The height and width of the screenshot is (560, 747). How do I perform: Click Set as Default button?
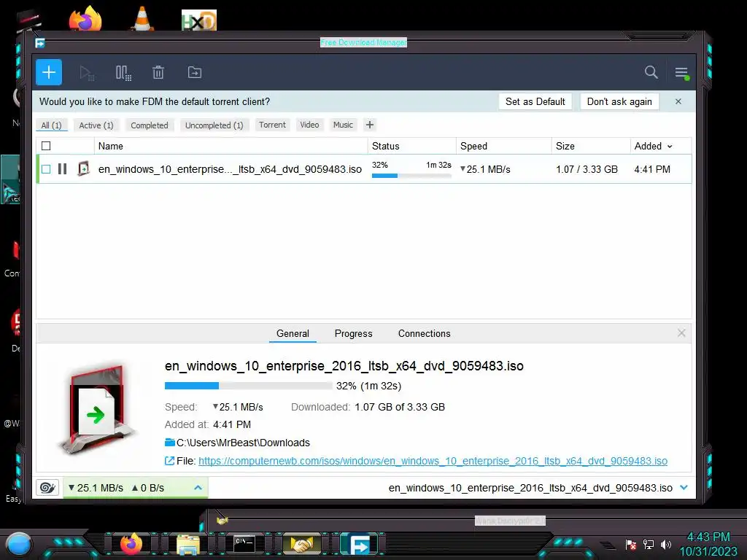point(535,101)
